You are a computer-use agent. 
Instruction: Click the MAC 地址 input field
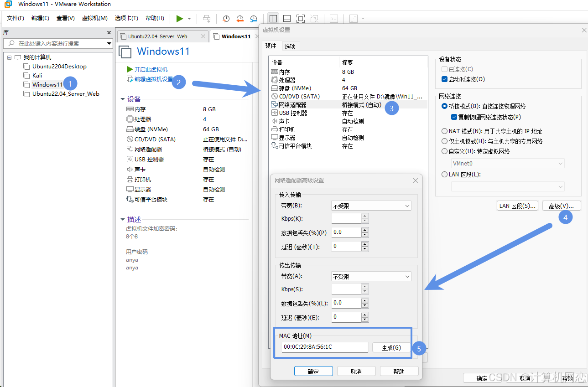point(325,347)
